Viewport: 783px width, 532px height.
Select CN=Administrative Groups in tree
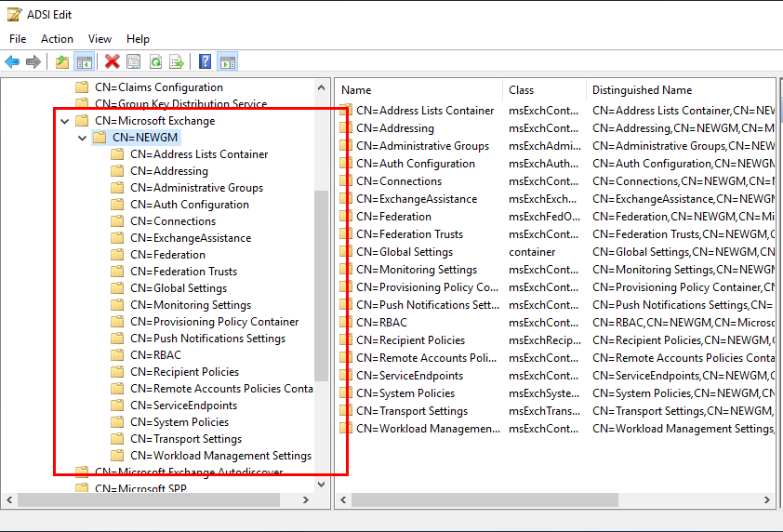[197, 188]
